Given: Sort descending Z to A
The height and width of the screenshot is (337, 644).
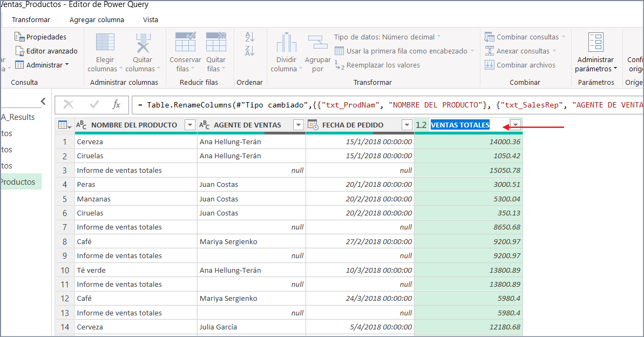Looking at the screenshot, I should (250, 51).
